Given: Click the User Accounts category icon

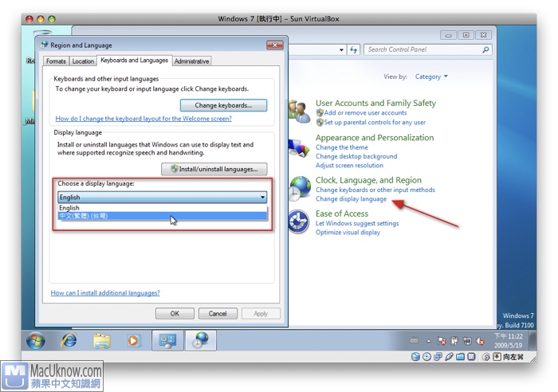Looking at the screenshot, I should tap(299, 112).
